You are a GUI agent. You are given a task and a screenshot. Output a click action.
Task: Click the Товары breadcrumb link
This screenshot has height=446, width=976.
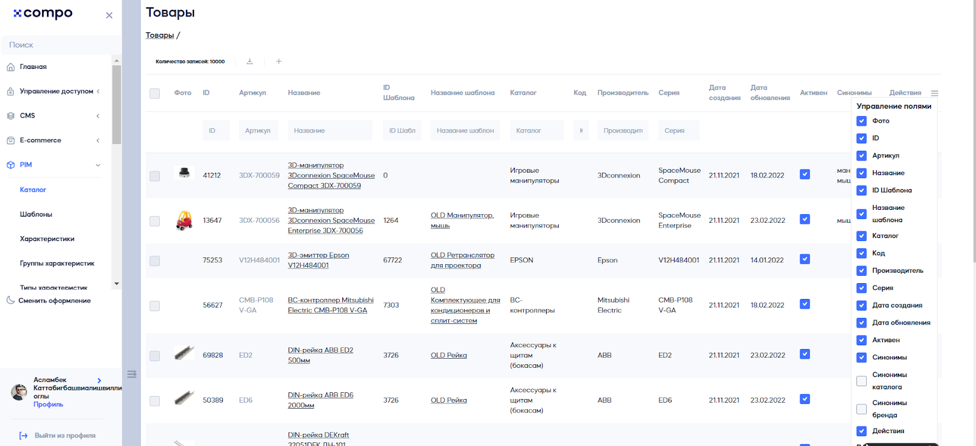point(160,35)
